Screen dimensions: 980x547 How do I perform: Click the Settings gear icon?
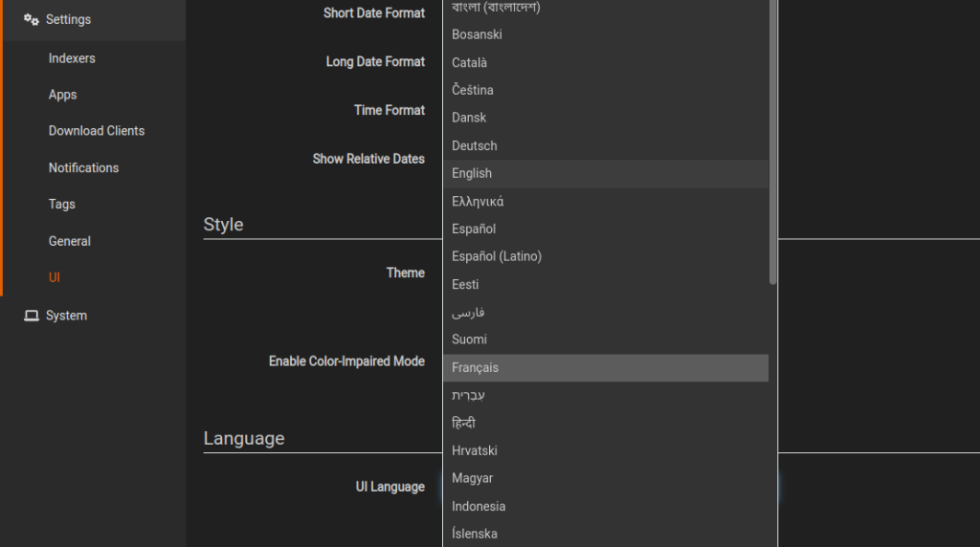point(32,19)
